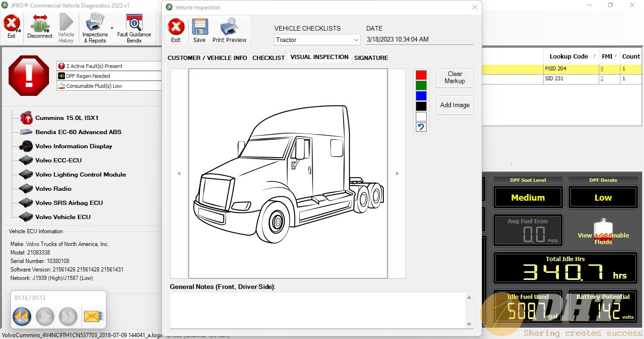The height and width of the screenshot is (339, 644).
Task: Click into the General Notes text field
Action: pos(317,310)
